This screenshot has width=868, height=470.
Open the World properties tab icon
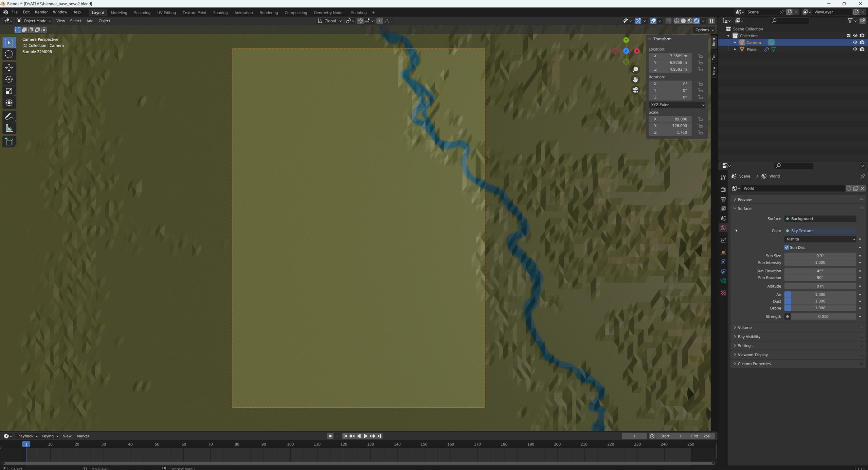coord(723,228)
